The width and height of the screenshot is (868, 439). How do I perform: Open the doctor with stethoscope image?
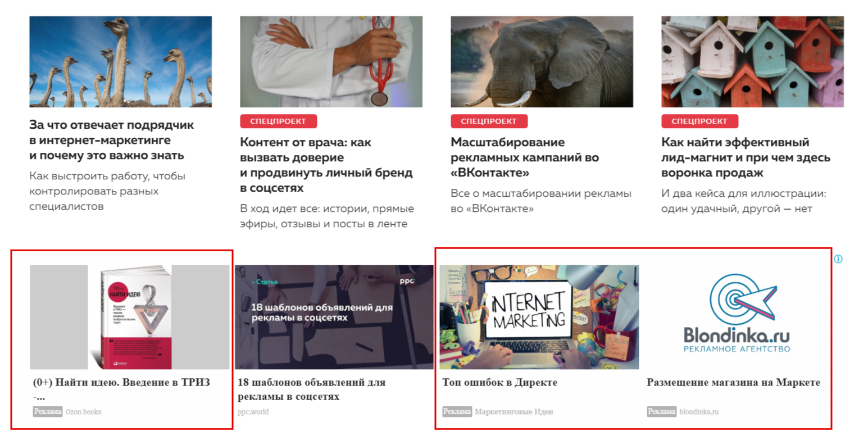pos(331,62)
